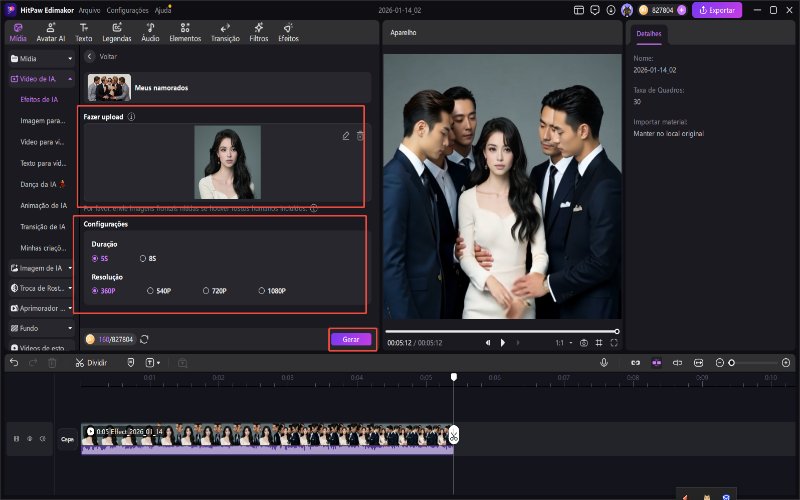Click the Exportar button
The image size is (800, 500).
point(717,10)
